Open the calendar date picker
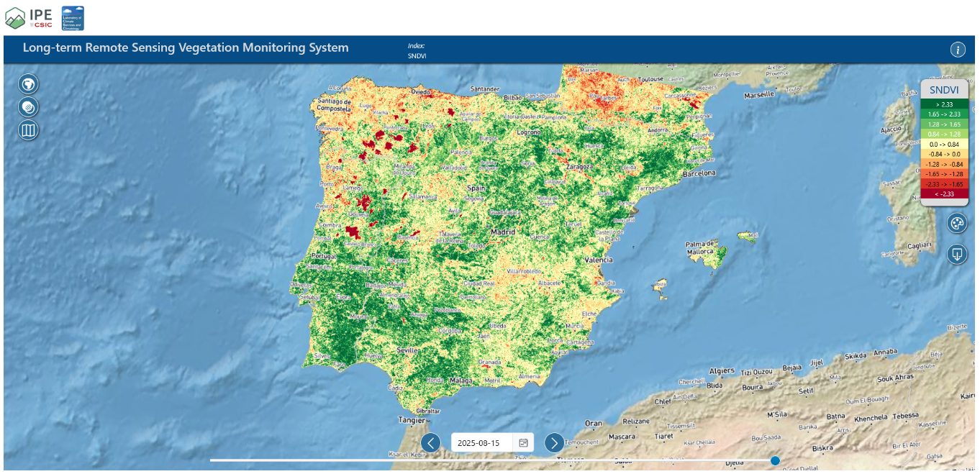The width and height of the screenshot is (980, 474). point(523,443)
